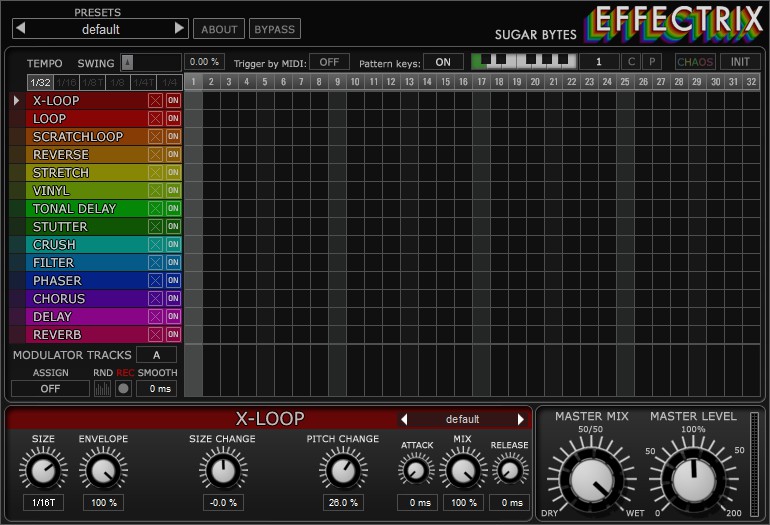Click the SWING slider handle
The height and width of the screenshot is (525, 770).
click(127, 62)
